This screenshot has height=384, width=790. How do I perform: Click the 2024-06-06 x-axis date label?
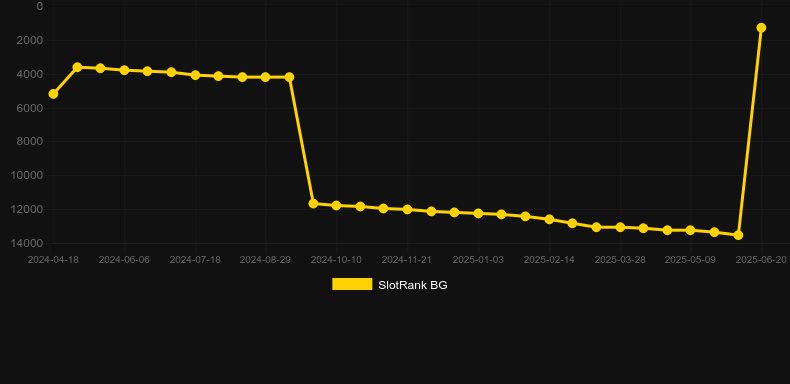(124, 260)
